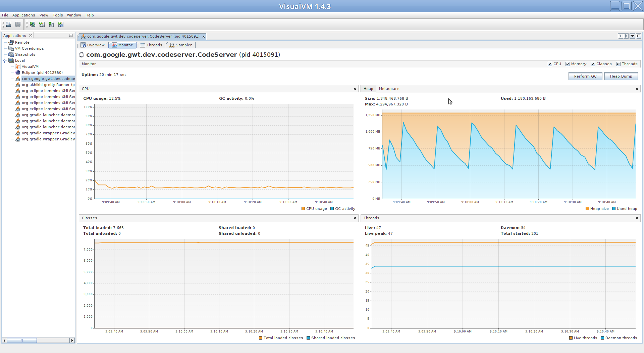Enable the Threads monitor checkbox

coord(619,64)
